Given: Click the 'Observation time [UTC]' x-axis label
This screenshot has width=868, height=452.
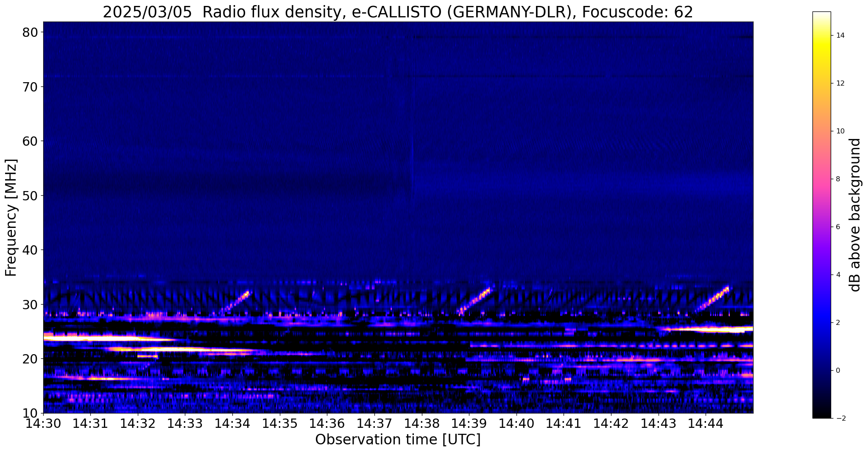Looking at the screenshot, I should coord(398,439).
